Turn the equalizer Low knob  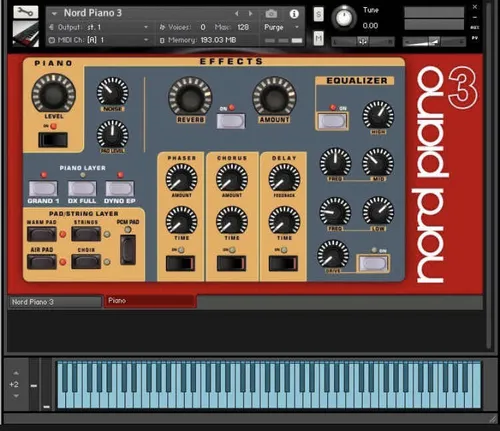click(378, 211)
